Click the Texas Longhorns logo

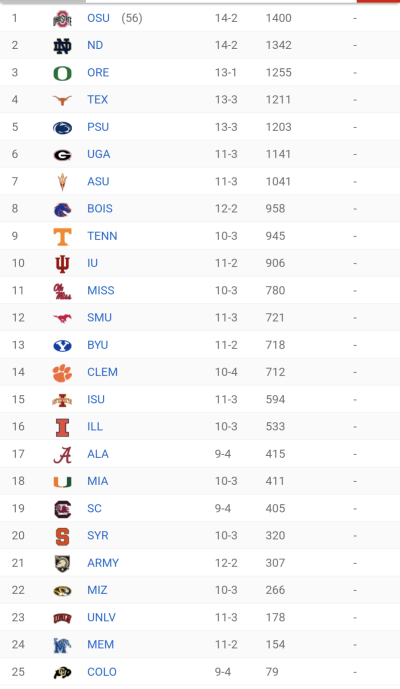pos(62,100)
